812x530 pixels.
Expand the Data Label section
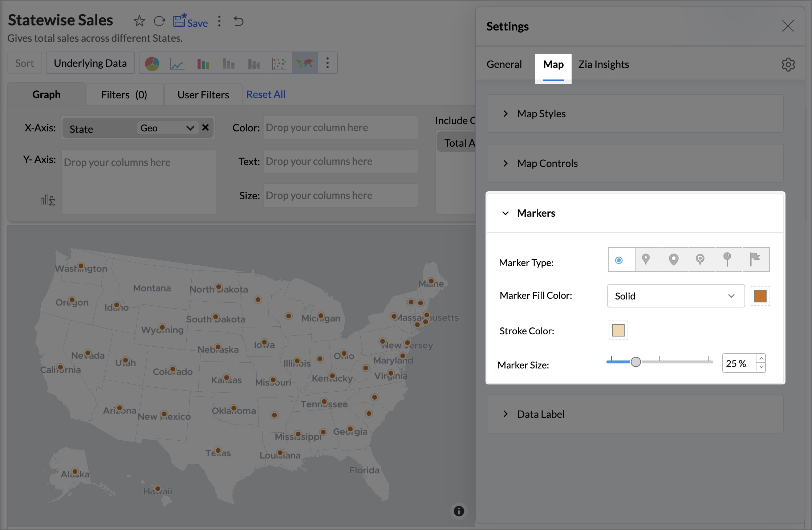(x=540, y=414)
